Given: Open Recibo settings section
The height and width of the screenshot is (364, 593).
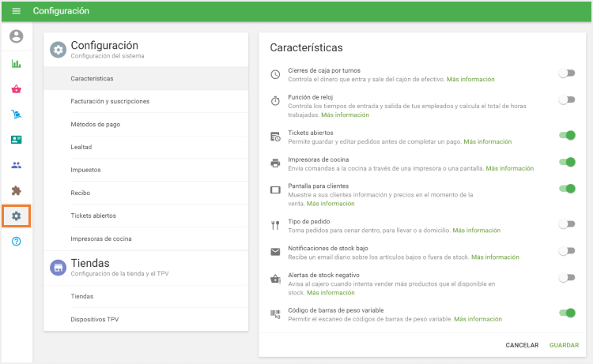Looking at the screenshot, I should (146, 193).
